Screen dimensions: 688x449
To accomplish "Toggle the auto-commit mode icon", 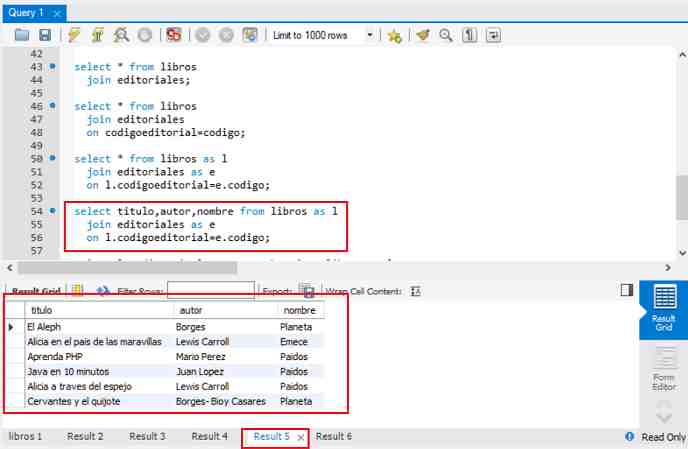I will point(250,35).
